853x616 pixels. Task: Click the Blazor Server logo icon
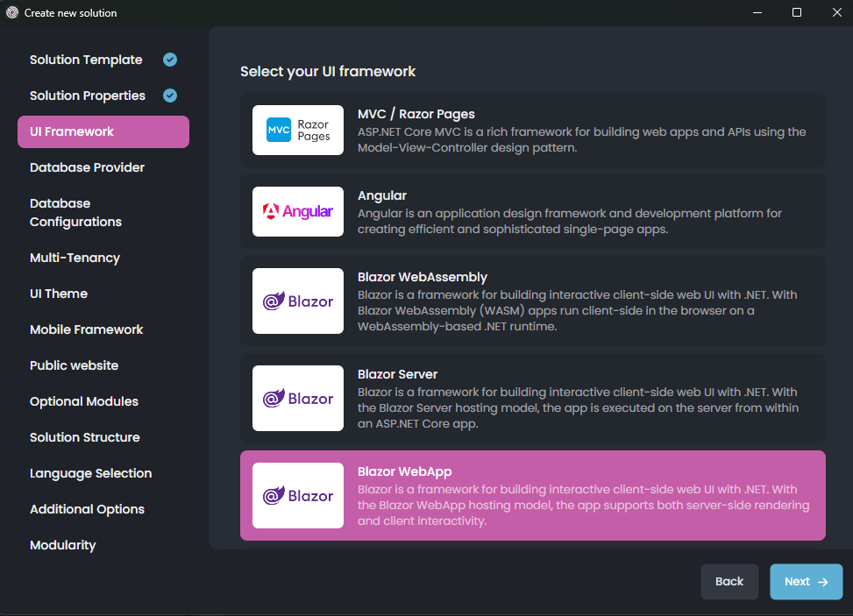(x=297, y=399)
